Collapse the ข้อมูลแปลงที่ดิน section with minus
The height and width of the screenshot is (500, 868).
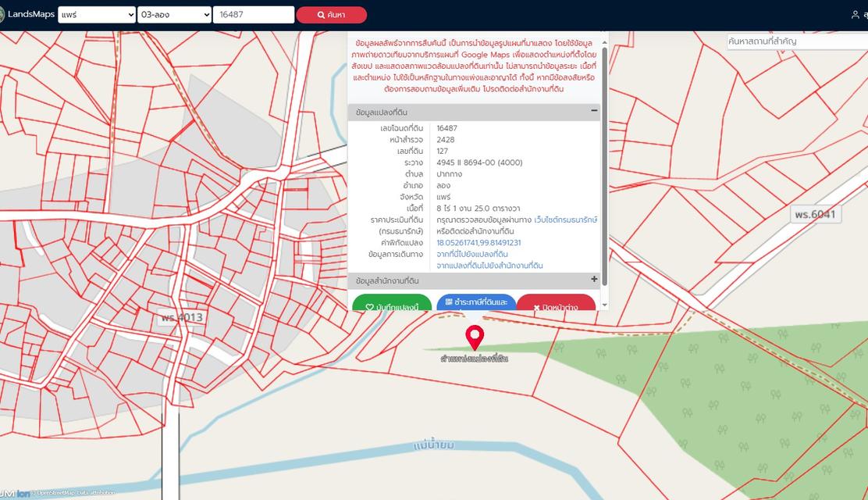point(594,111)
